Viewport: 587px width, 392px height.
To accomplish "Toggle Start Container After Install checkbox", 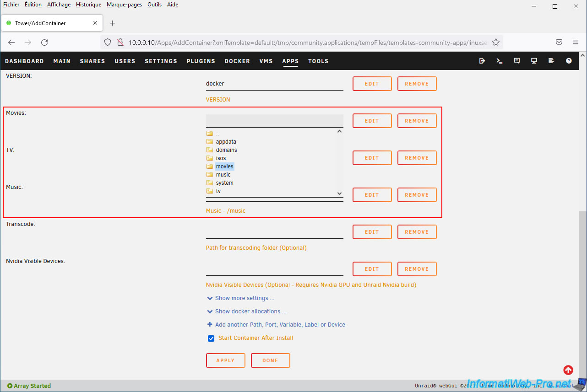I will 211,338.
